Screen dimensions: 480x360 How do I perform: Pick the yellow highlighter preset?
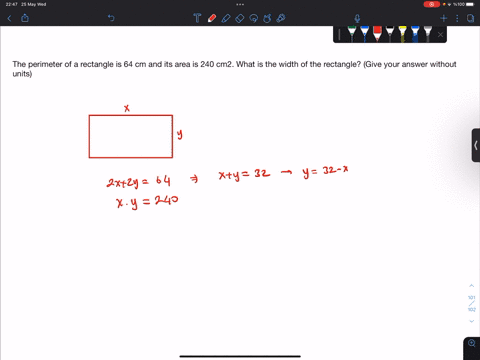[x=402, y=34]
